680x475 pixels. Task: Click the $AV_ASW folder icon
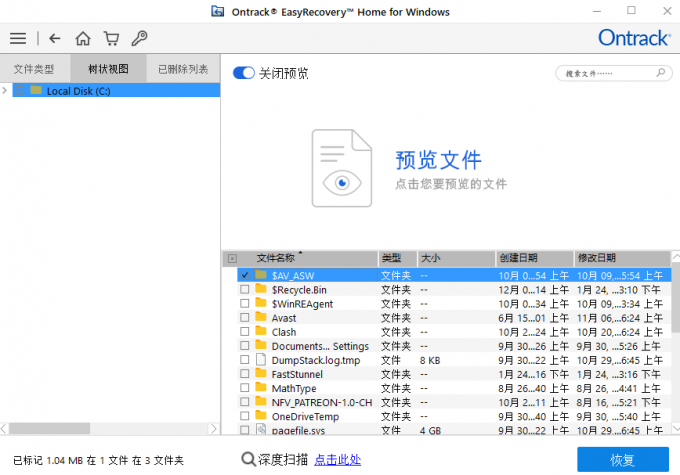pyautogui.click(x=261, y=275)
